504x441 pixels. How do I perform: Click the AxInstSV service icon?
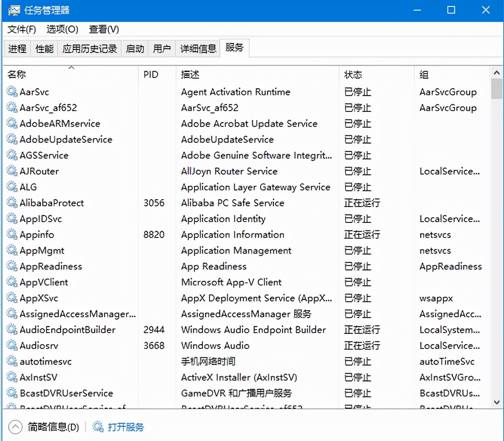11,377
